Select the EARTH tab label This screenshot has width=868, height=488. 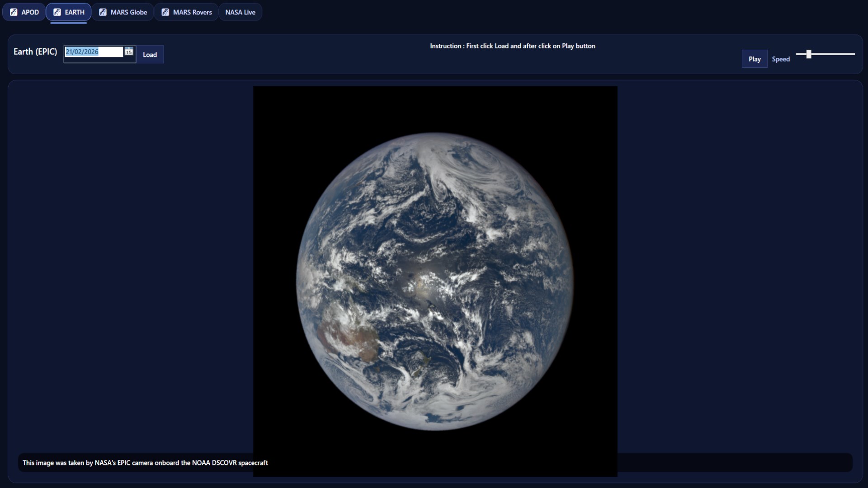point(75,12)
